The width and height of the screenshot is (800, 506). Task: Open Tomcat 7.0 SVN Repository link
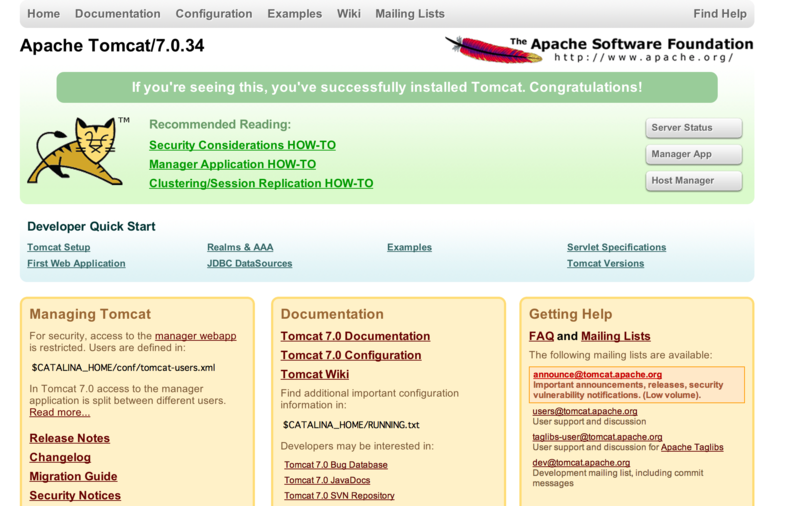coord(339,495)
